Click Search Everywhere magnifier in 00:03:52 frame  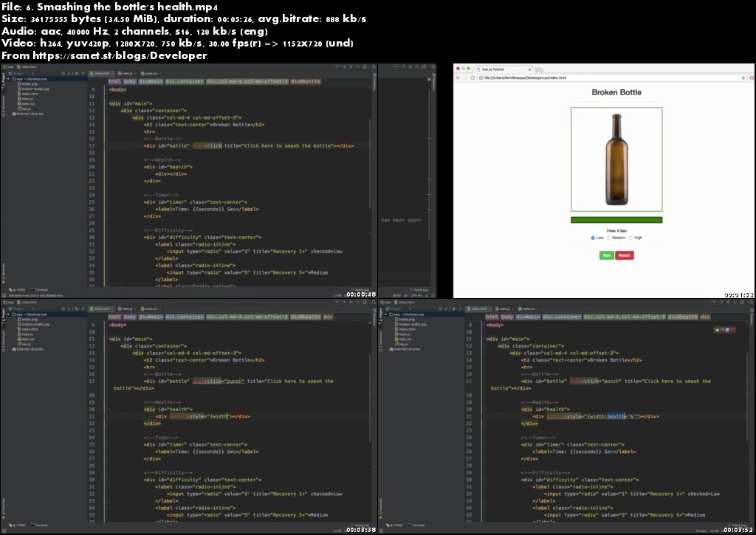[x=751, y=303]
